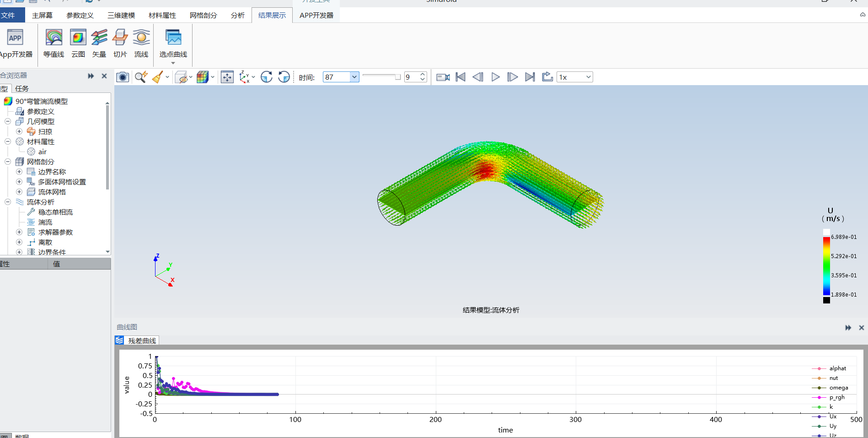868x438 pixels.
Task: Open the 选点曲线 point curve tool
Action: 173,43
